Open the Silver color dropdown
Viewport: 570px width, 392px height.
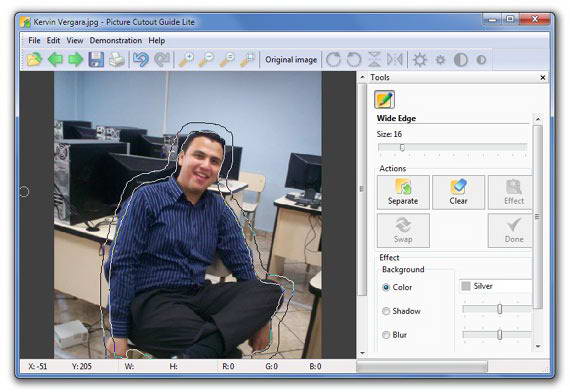(495, 286)
